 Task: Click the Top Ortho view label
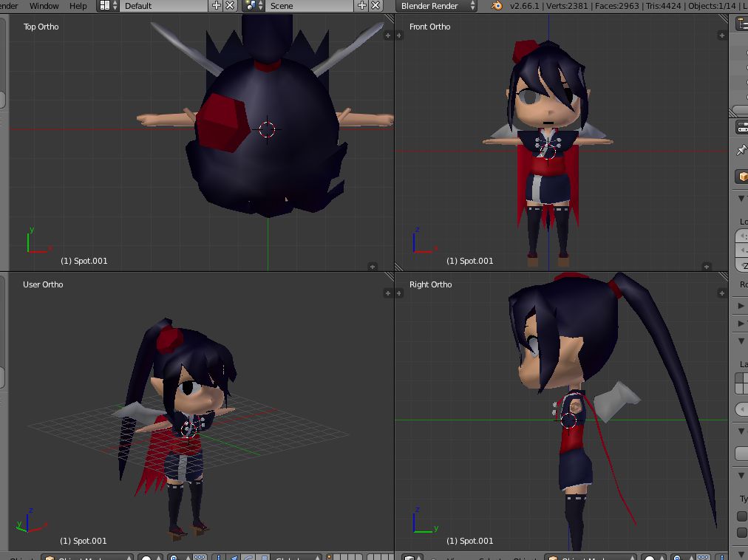pyautogui.click(x=41, y=27)
